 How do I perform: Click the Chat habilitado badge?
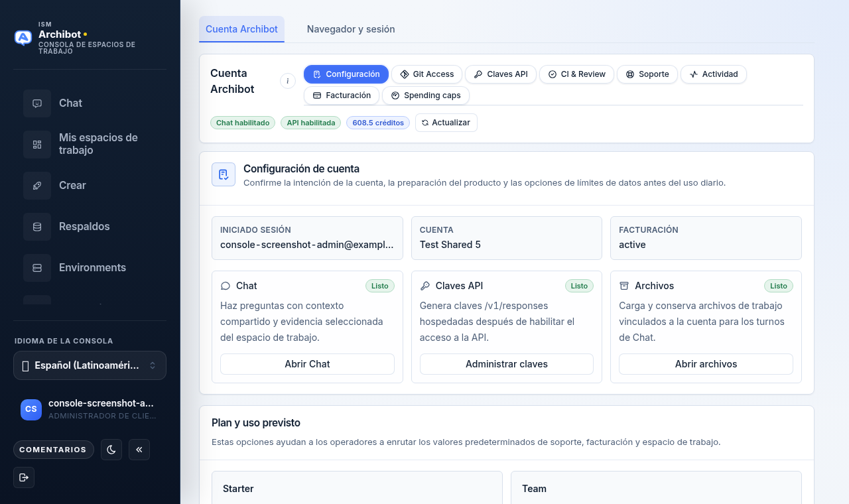pyautogui.click(x=243, y=123)
